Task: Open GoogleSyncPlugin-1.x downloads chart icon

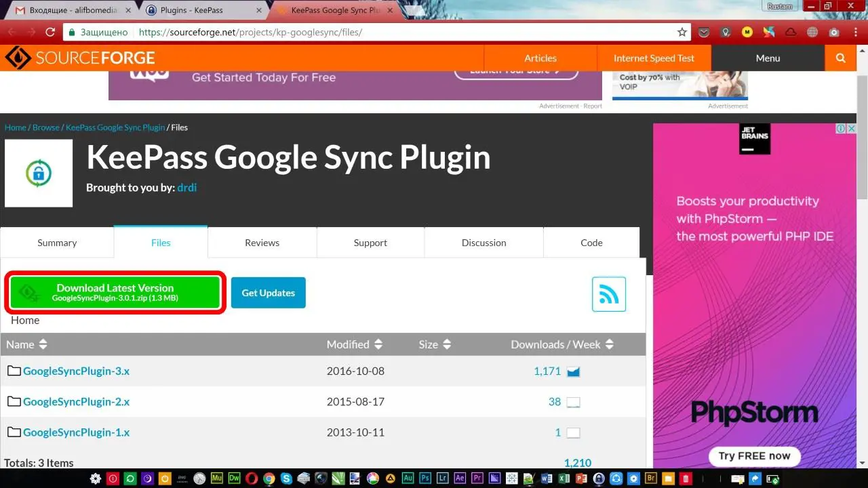Action: (x=574, y=432)
